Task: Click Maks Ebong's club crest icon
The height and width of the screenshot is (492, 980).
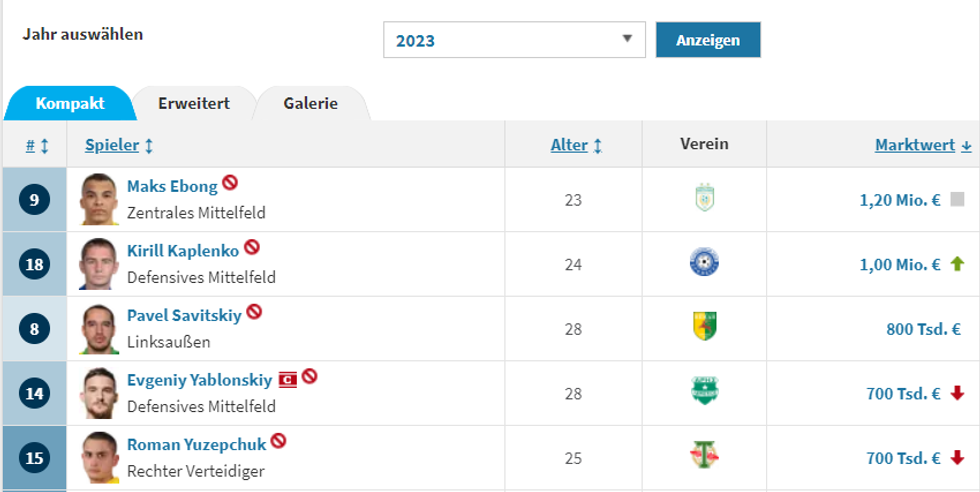Action: (x=704, y=199)
